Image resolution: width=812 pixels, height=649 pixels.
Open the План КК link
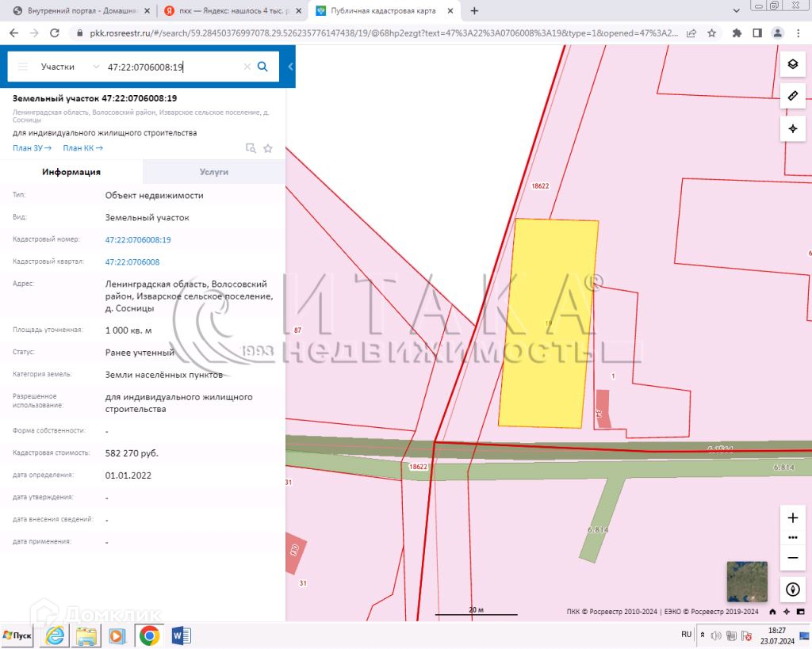point(82,148)
